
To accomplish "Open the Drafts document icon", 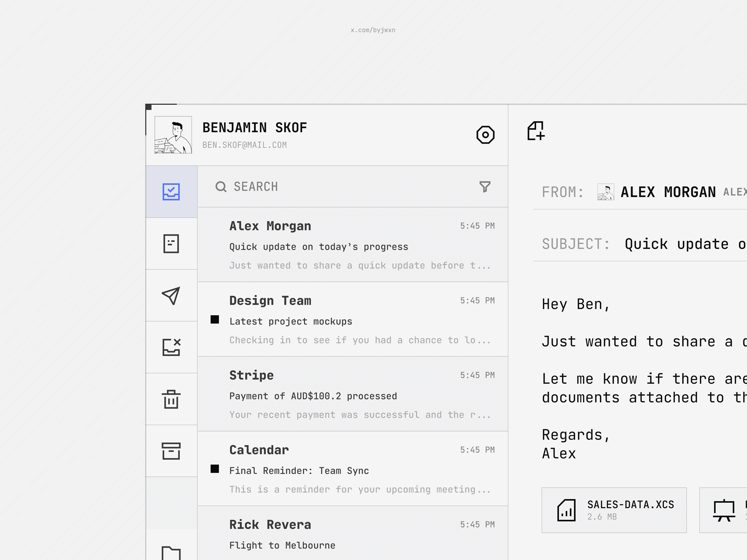I will tap(171, 243).
